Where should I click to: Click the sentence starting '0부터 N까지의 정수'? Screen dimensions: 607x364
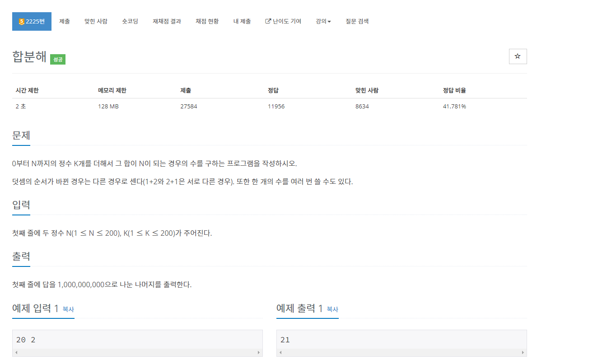point(154,163)
